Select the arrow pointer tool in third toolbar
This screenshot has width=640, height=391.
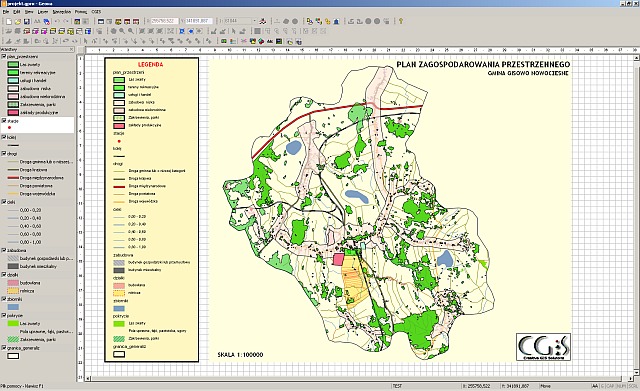coord(86,41)
